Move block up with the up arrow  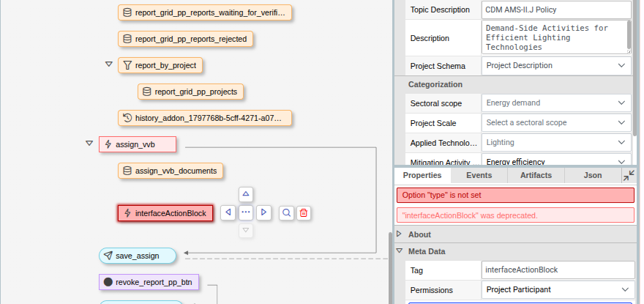[x=246, y=194]
